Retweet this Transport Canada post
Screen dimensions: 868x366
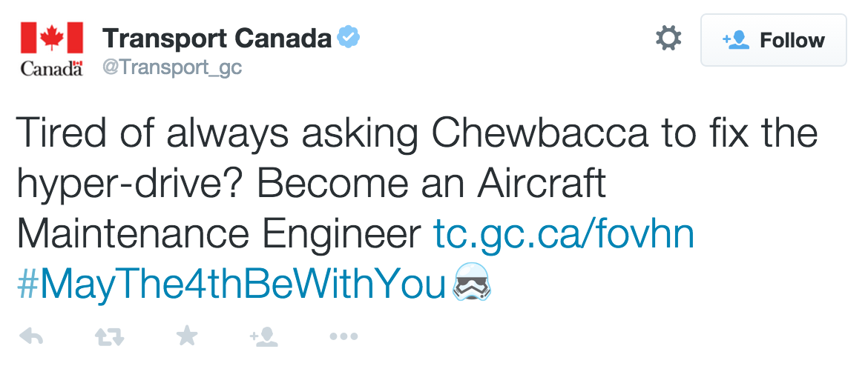pyautogui.click(x=109, y=338)
